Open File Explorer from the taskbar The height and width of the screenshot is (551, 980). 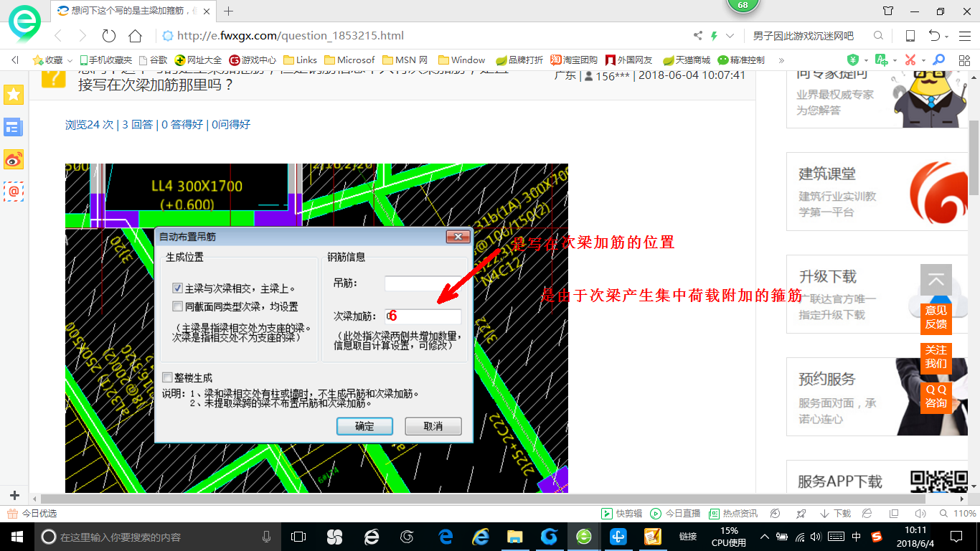[x=514, y=537]
